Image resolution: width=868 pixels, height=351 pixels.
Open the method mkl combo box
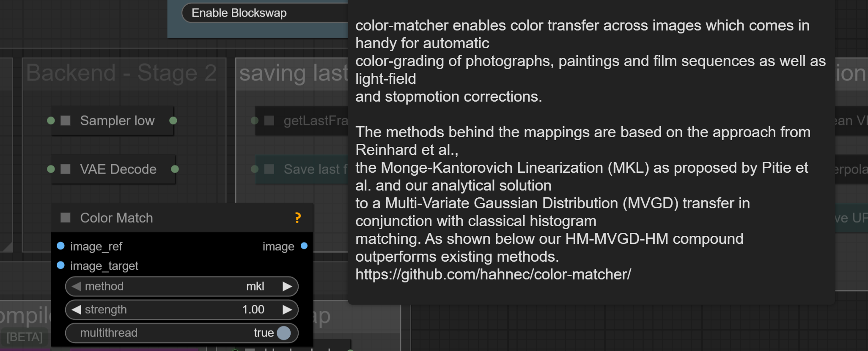tap(182, 287)
